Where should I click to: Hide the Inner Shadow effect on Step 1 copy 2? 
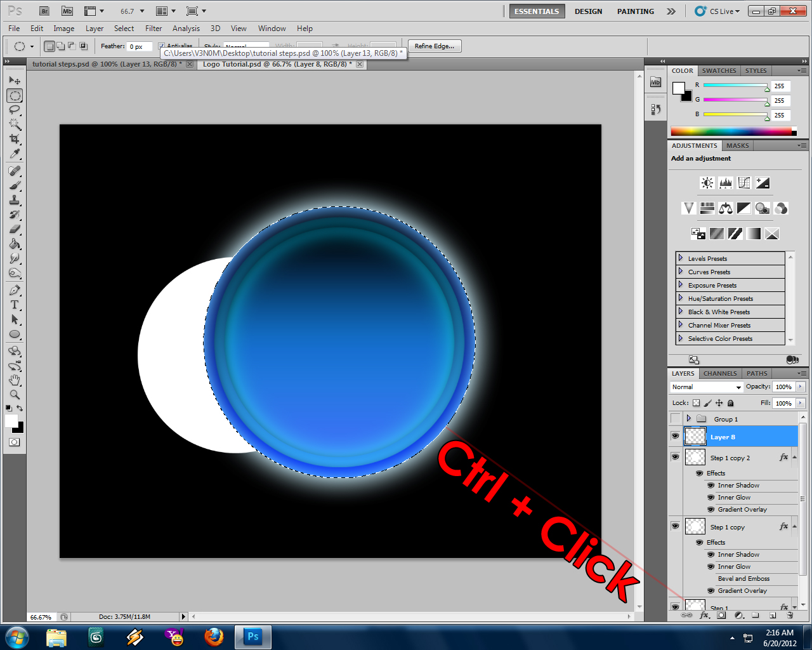click(711, 485)
